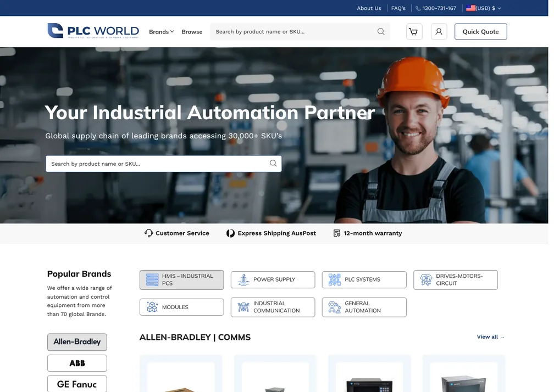
Task: Click the 12-month warranty label
Action: [x=373, y=233]
